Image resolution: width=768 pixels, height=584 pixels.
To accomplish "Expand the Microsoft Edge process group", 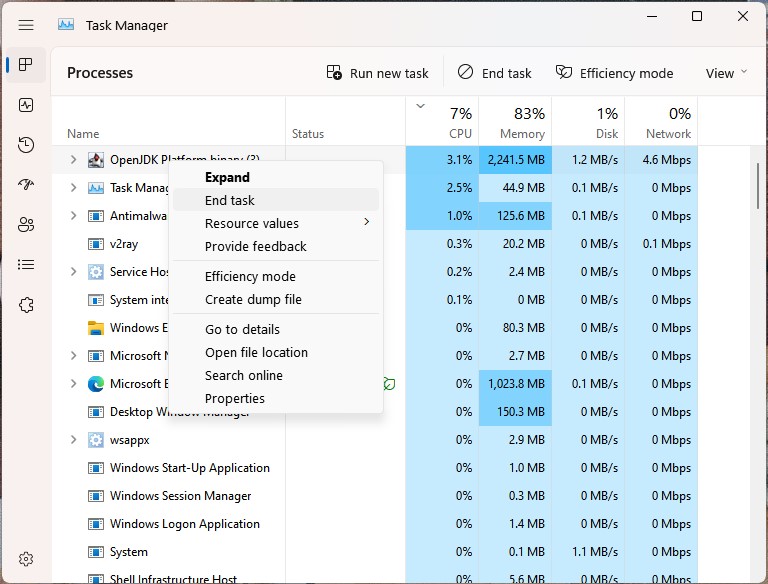I will (x=73, y=384).
